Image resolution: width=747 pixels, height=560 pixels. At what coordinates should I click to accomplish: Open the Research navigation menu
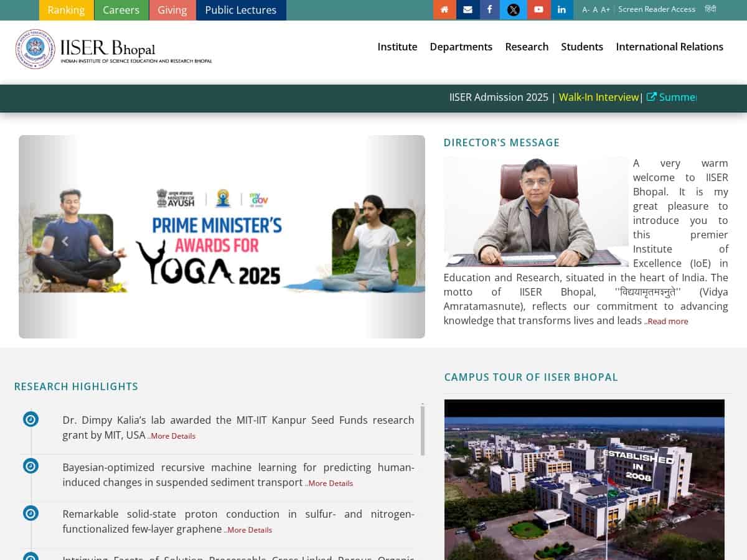coord(527,47)
